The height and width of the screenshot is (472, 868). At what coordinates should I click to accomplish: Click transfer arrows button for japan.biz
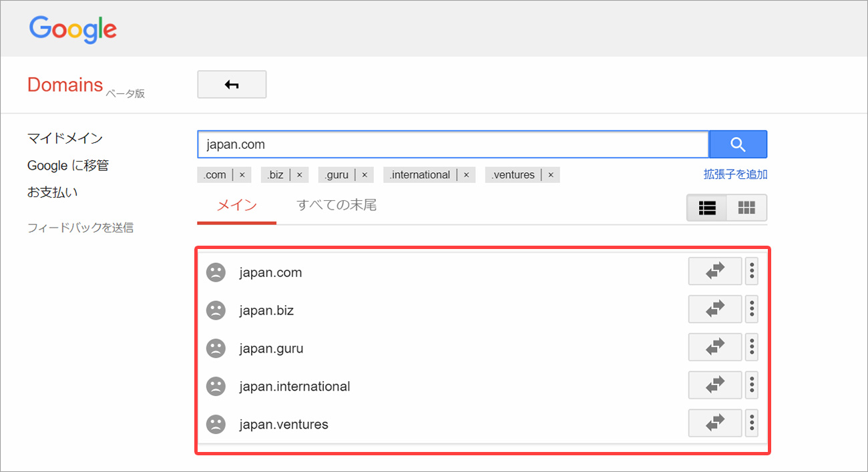(715, 309)
